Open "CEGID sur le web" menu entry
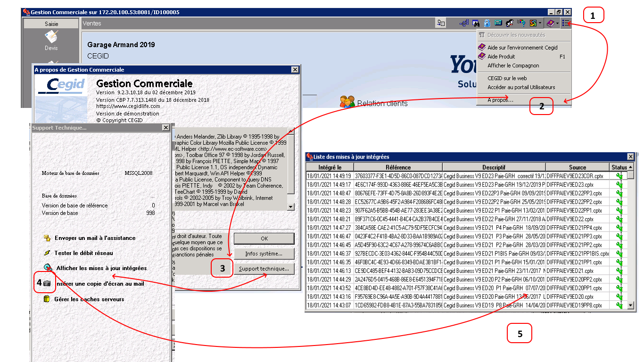The height and width of the screenshot is (362, 644). 507,78
